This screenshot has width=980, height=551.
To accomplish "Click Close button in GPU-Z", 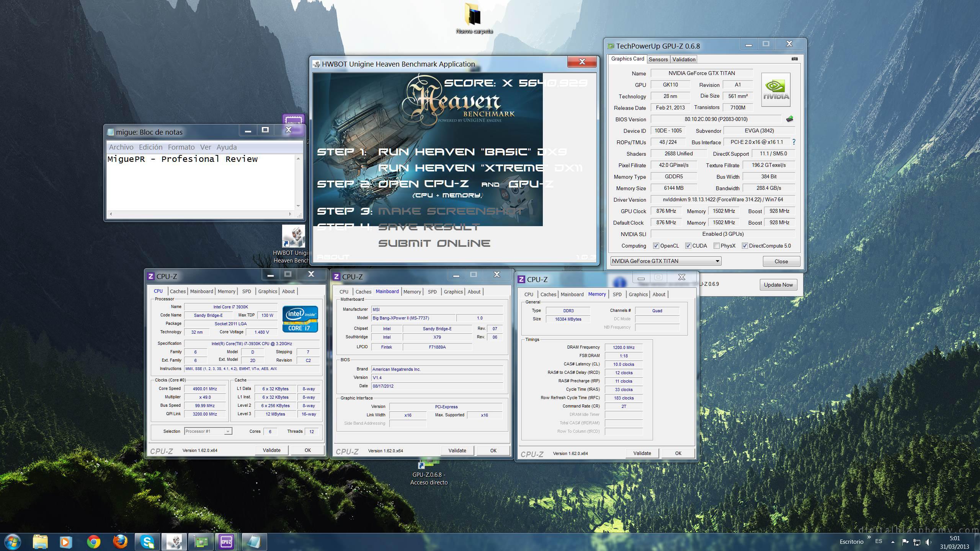I will pos(781,261).
